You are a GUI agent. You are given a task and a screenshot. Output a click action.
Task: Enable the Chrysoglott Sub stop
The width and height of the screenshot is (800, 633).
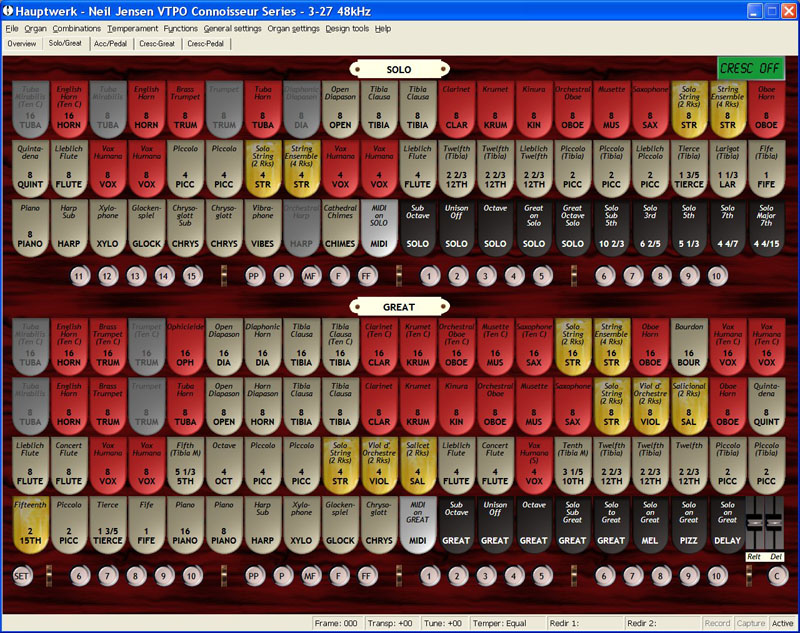[185, 227]
